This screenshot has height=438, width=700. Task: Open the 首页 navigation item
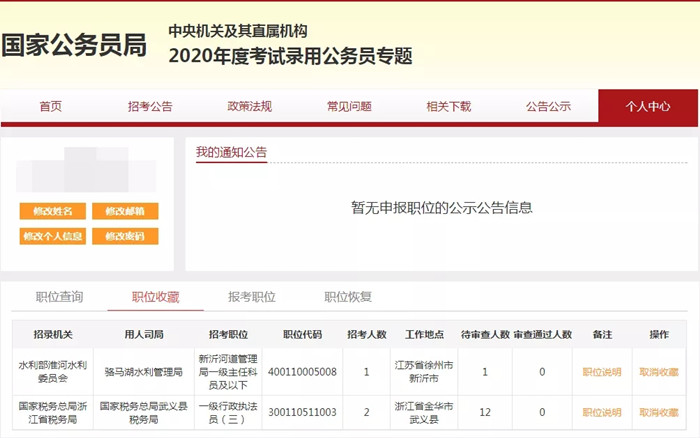[x=50, y=106]
